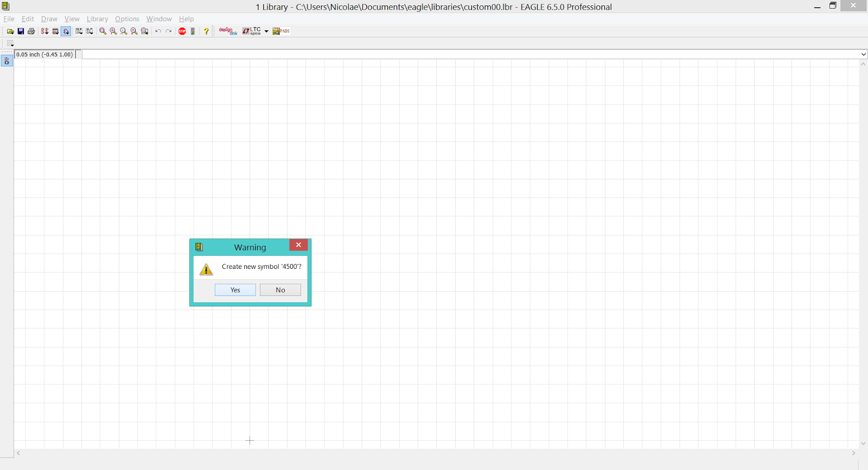Open the Grid settings icon

coord(10,43)
